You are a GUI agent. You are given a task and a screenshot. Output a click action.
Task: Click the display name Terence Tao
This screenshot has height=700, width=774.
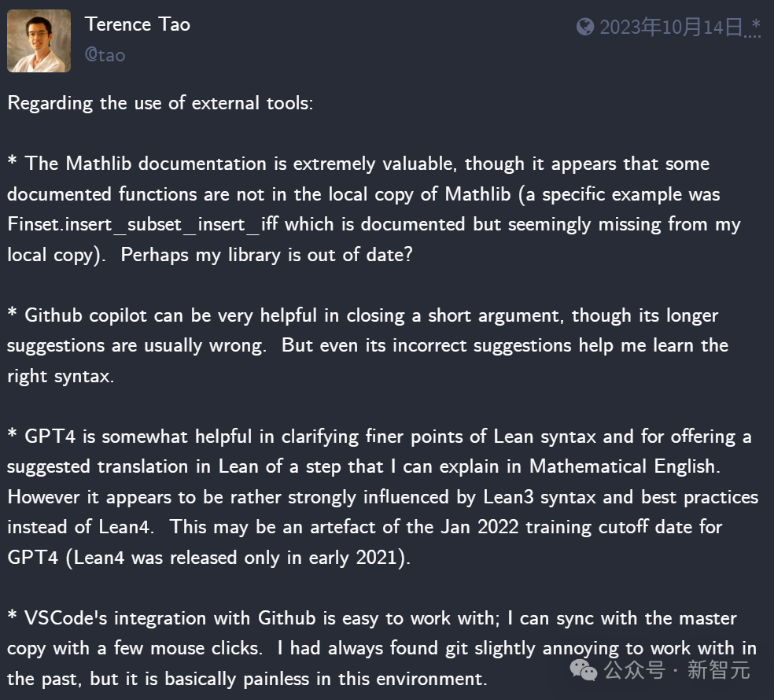(x=138, y=24)
